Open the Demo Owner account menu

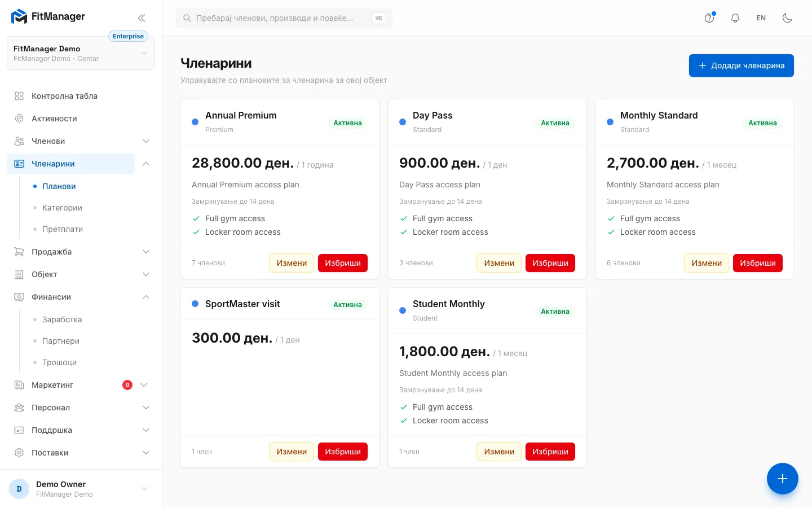click(81, 489)
